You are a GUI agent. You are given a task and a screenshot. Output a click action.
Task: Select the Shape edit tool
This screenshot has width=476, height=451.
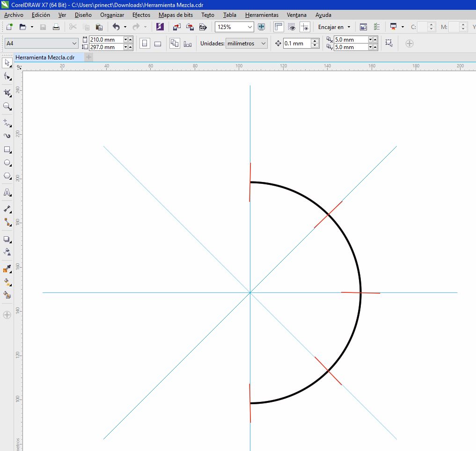click(7, 76)
